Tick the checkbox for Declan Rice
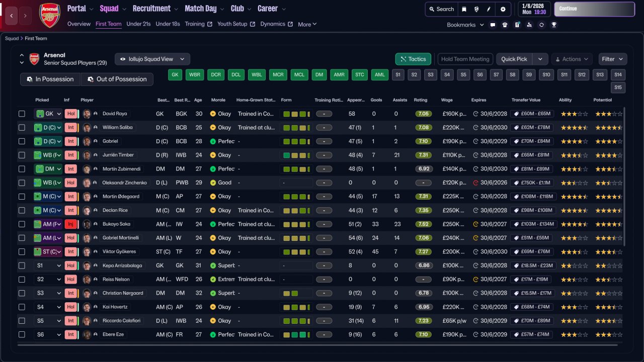This screenshot has height=362, width=644. pyautogui.click(x=22, y=210)
